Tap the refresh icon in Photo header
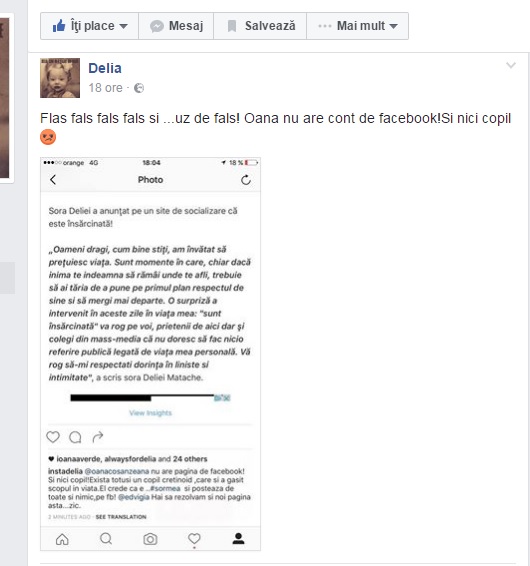The image size is (530, 566). pos(246,180)
